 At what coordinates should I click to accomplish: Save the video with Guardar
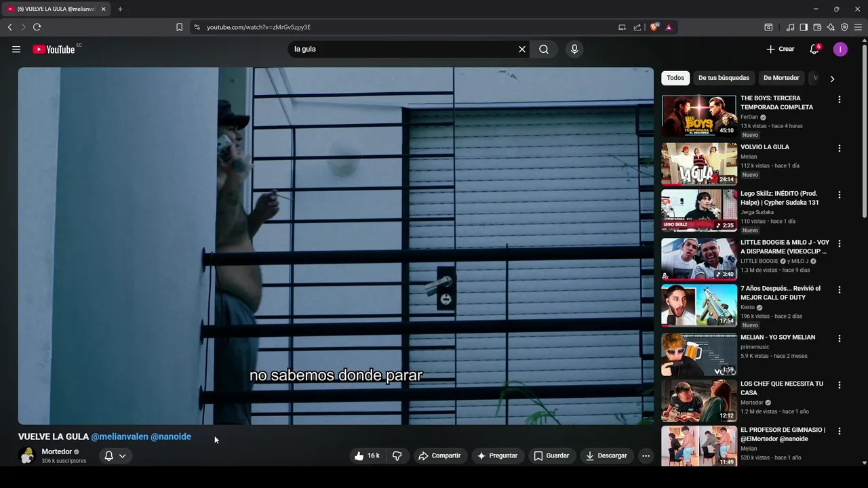(551, 456)
